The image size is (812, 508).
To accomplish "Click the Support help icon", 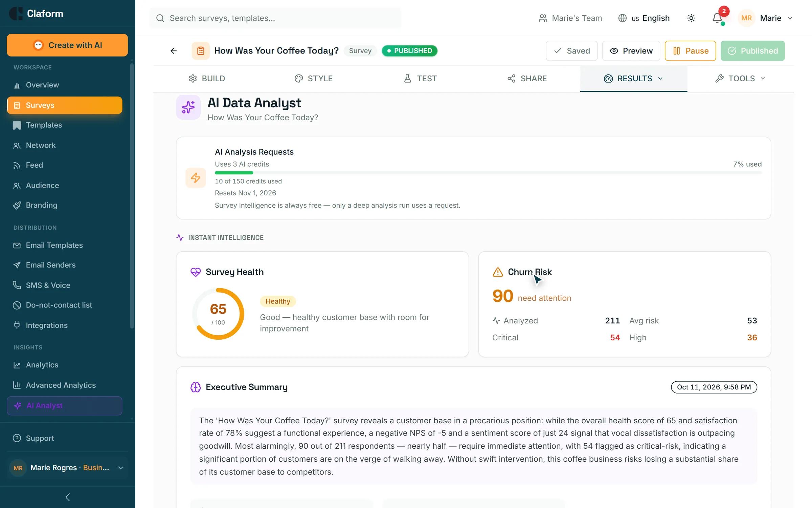I will (17, 438).
